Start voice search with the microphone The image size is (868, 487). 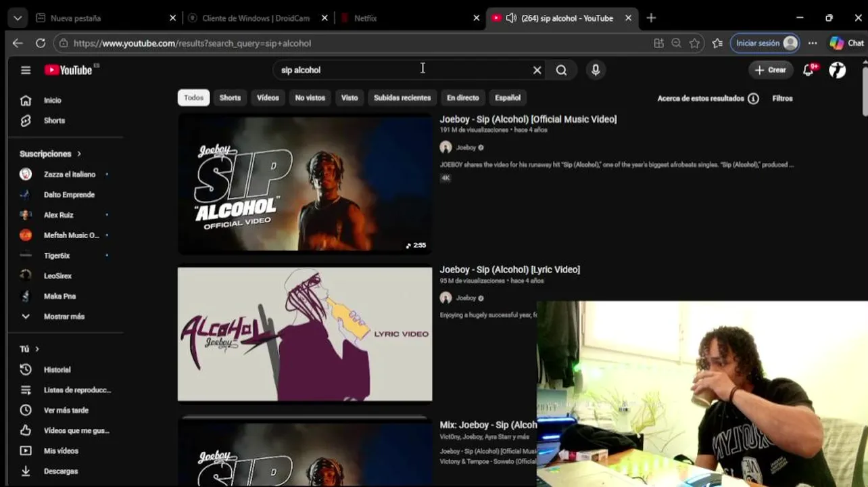click(596, 70)
